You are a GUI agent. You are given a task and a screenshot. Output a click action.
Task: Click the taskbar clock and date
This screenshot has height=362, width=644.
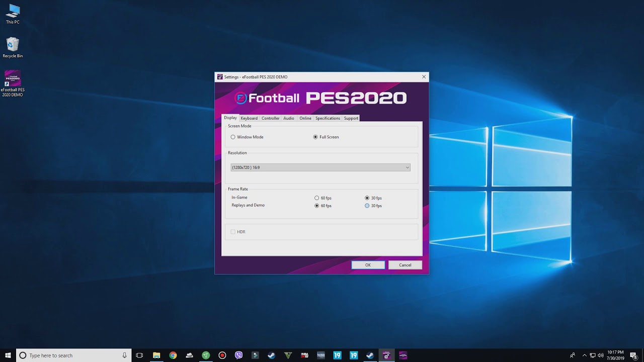615,355
